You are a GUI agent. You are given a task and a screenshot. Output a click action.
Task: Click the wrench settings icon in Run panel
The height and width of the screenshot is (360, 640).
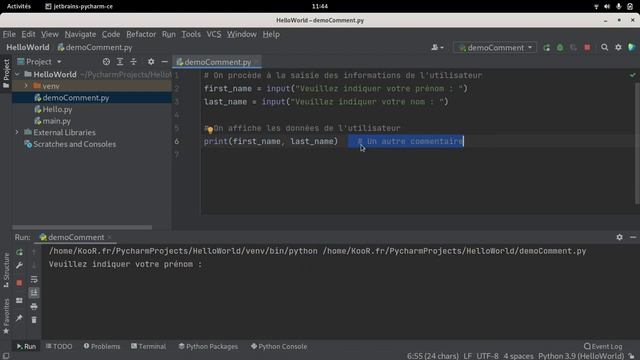tap(19, 265)
